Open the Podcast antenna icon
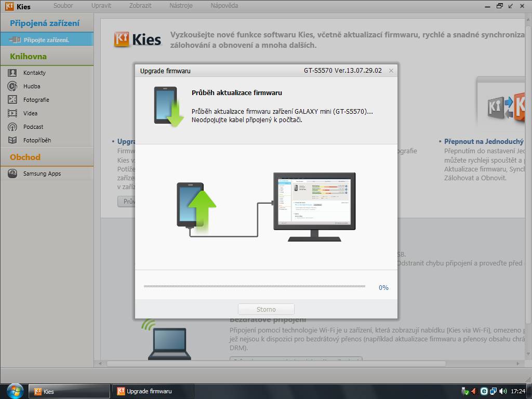 [x=12, y=127]
